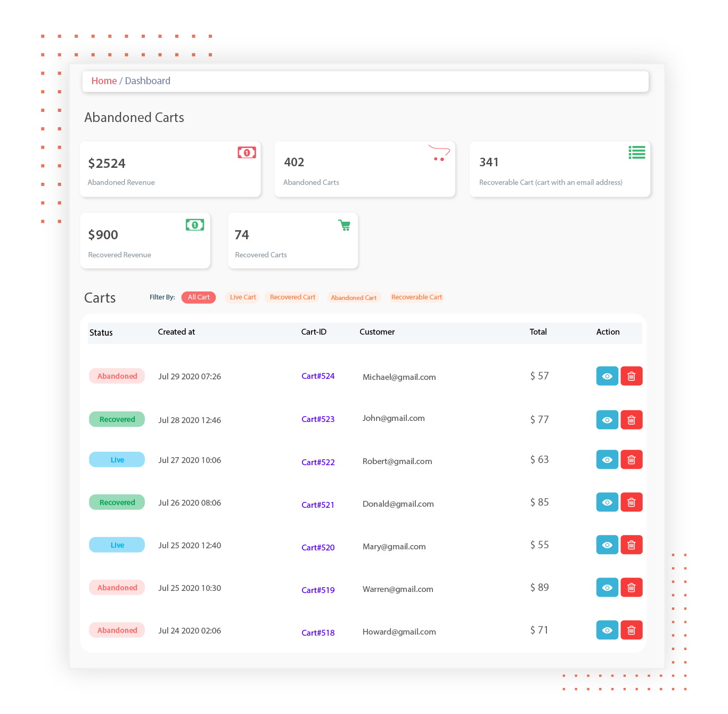View cart details for Cart#519
Image resolution: width=728 pixels, height=714 pixels.
[607, 587]
